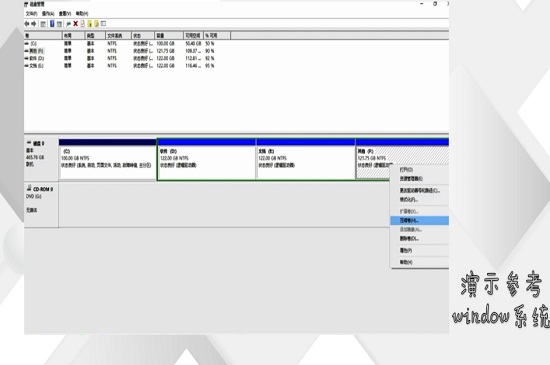The height and width of the screenshot is (365, 550).
Task: Sort by the 类型 column header
Action: pyautogui.click(x=95, y=35)
